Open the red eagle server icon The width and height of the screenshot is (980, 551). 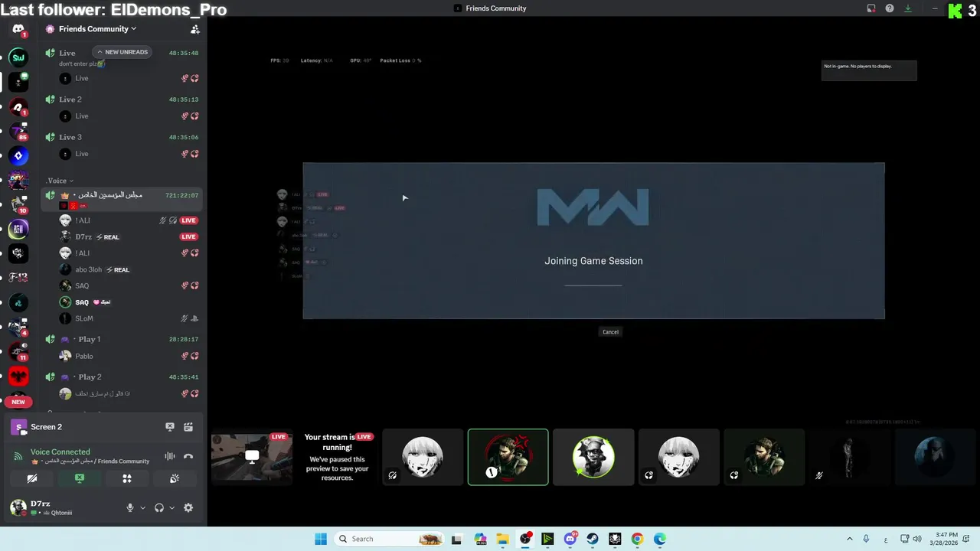point(18,376)
